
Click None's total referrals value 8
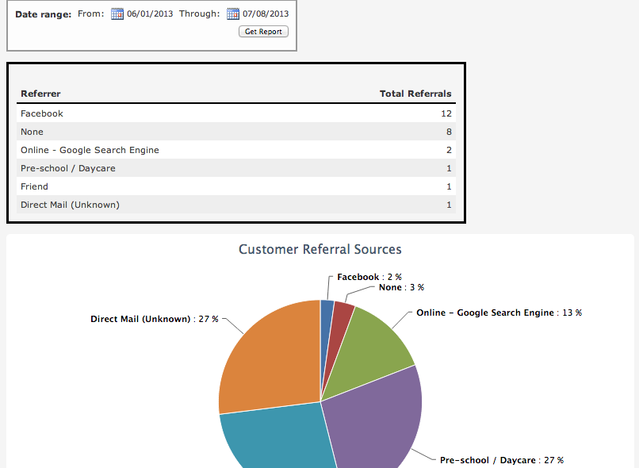click(x=449, y=132)
